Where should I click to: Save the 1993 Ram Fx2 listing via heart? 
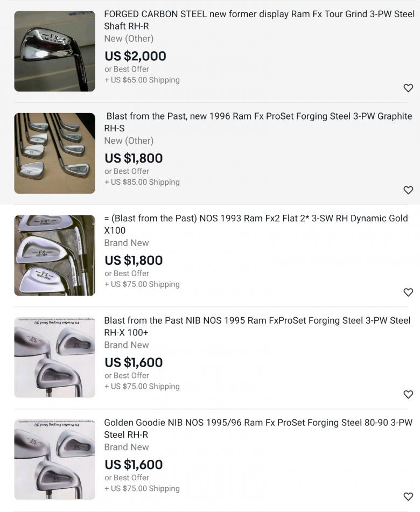pos(408,292)
